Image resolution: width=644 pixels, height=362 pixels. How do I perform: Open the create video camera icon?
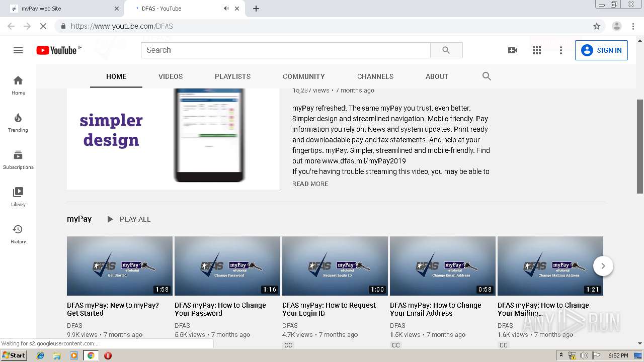tap(513, 50)
